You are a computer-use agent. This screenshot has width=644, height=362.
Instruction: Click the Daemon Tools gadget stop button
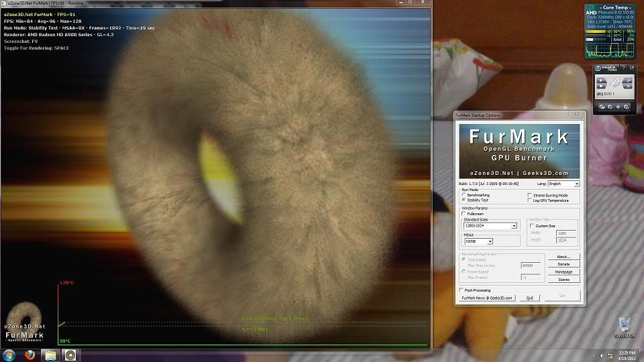tap(601, 86)
